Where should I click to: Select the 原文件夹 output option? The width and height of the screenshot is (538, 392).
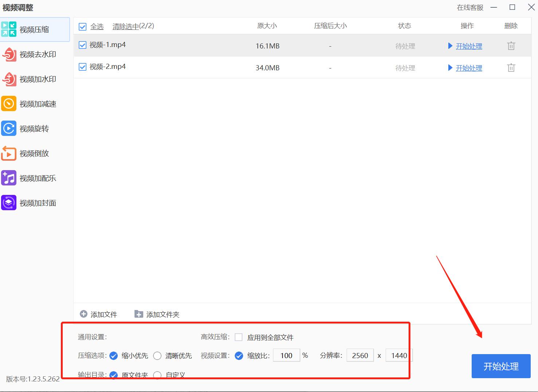113,375
